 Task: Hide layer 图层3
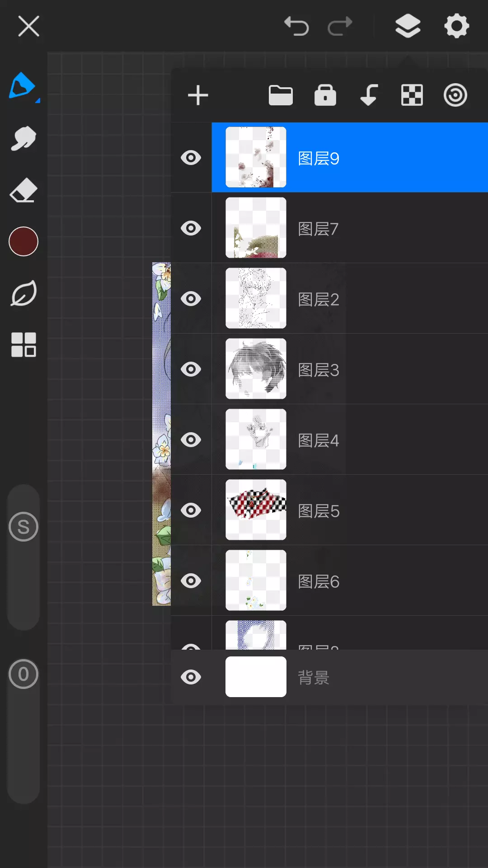tap(191, 369)
